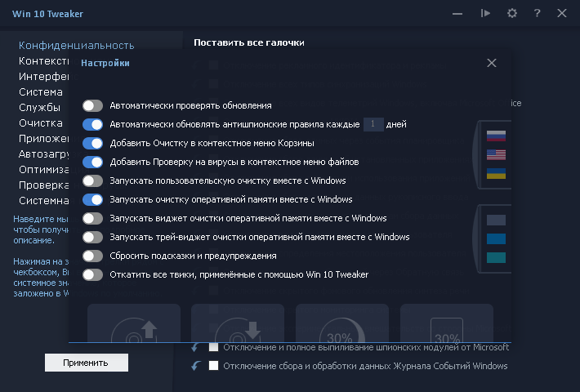Image resolution: width=580 pixels, height=392 pixels.
Task: Open the Контекстное меню sidebar section
Action: [43, 61]
